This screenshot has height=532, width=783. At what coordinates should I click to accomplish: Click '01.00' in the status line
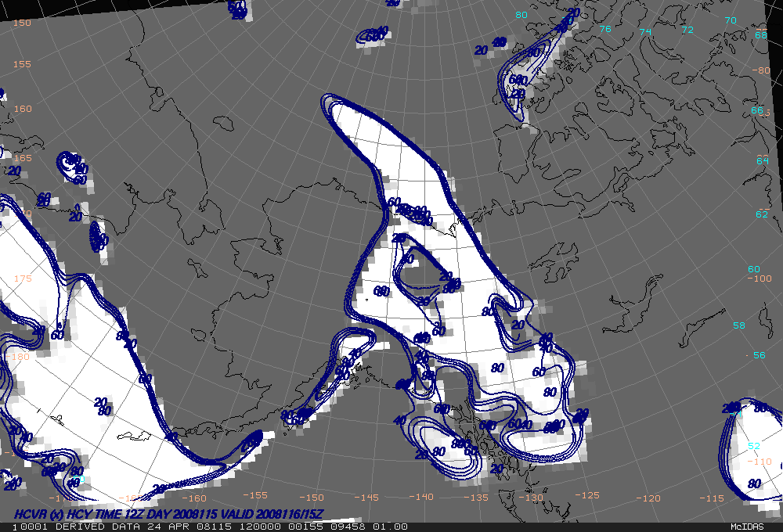(x=390, y=527)
